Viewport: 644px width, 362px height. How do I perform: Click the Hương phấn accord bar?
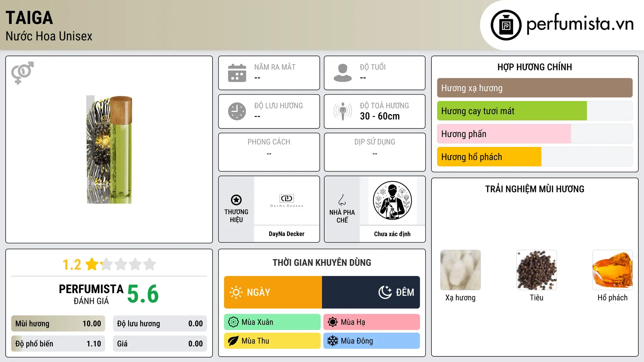[x=535, y=134]
